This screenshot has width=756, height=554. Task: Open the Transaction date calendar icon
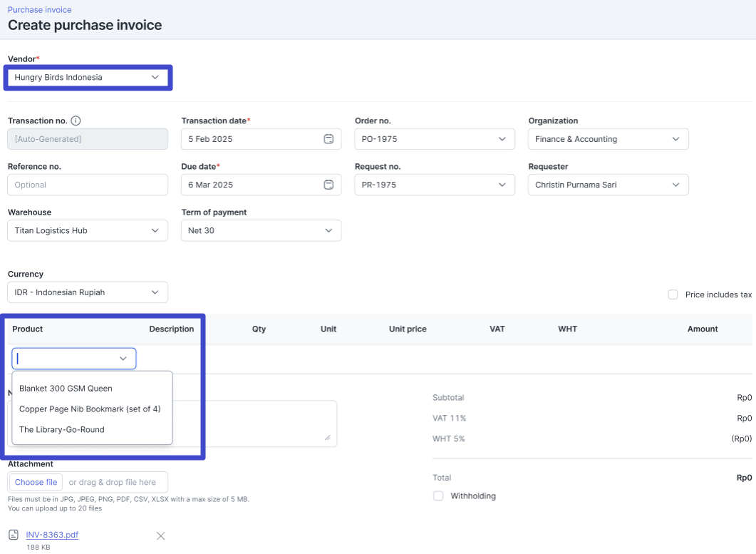point(328,139)
